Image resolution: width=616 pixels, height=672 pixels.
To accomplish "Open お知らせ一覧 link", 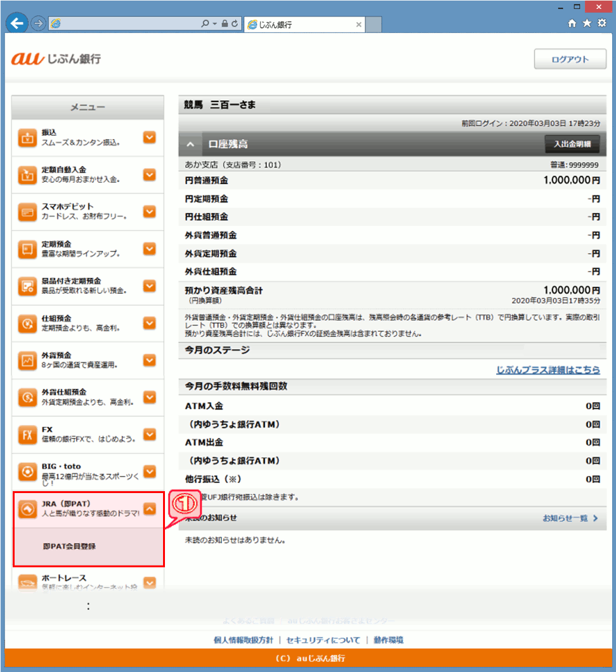I will [570, 518].
